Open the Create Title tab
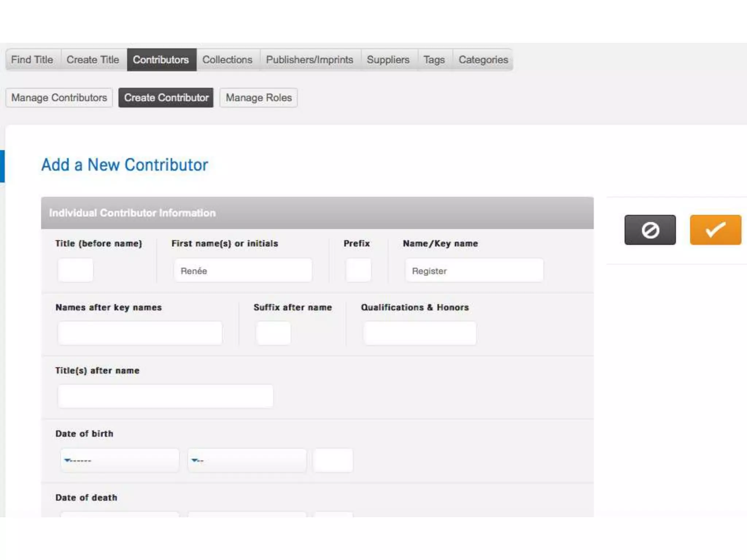The height and width of the screenshot is (560, 747). 93,59
